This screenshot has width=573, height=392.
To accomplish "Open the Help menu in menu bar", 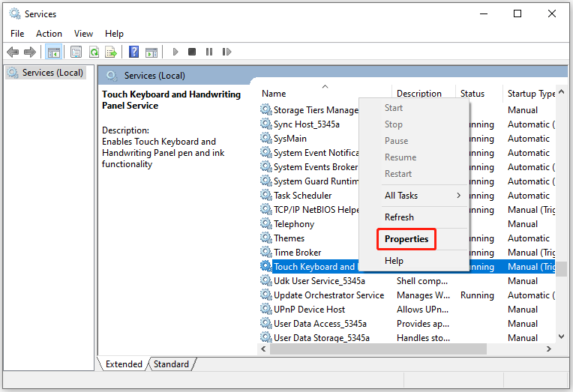I will [x=114, y=34].
